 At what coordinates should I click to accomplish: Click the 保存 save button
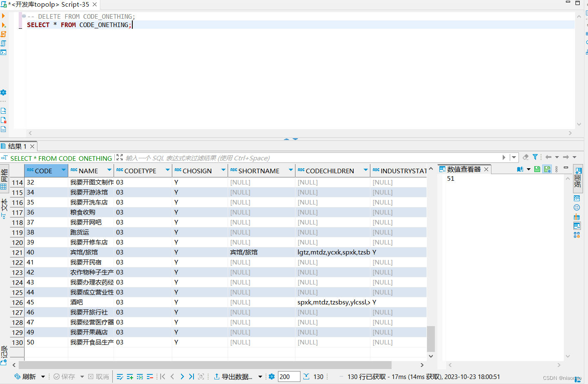point(64,377)
